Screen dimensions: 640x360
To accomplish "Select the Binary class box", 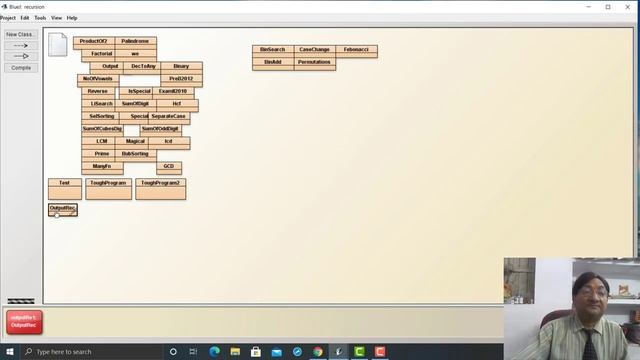I will point(182,68).
